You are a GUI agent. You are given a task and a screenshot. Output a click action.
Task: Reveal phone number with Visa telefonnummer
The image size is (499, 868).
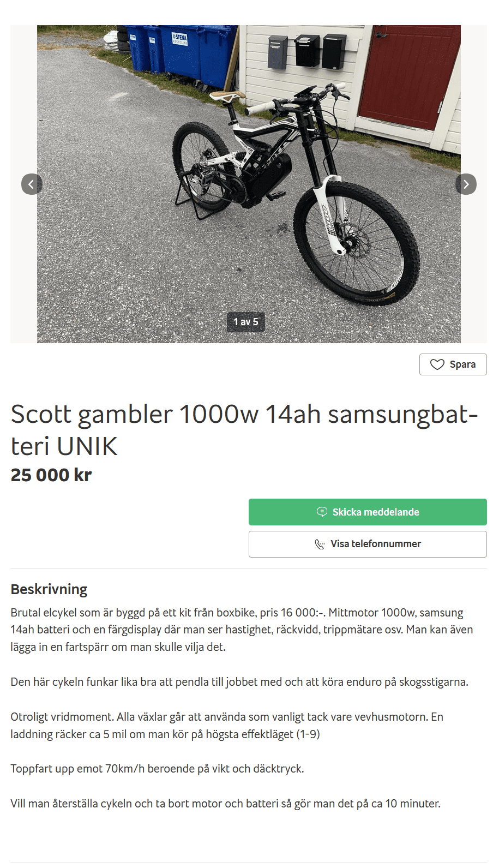coord(368,544)
